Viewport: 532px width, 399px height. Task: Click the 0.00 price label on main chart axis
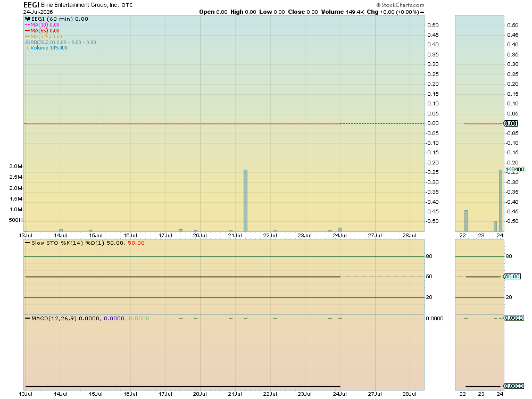[x=433, y=123]
